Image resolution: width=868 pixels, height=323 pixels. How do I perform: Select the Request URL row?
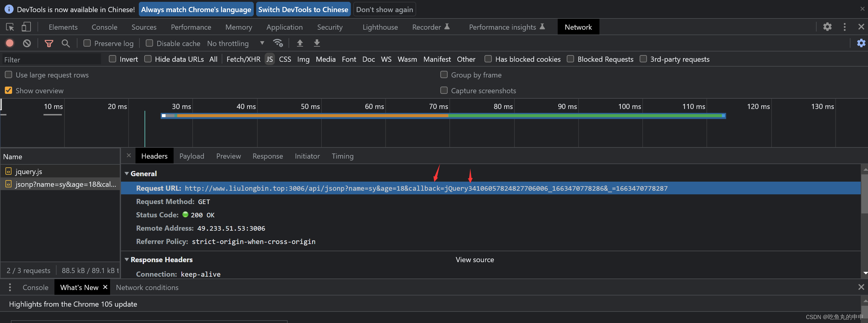pos(491,188)
